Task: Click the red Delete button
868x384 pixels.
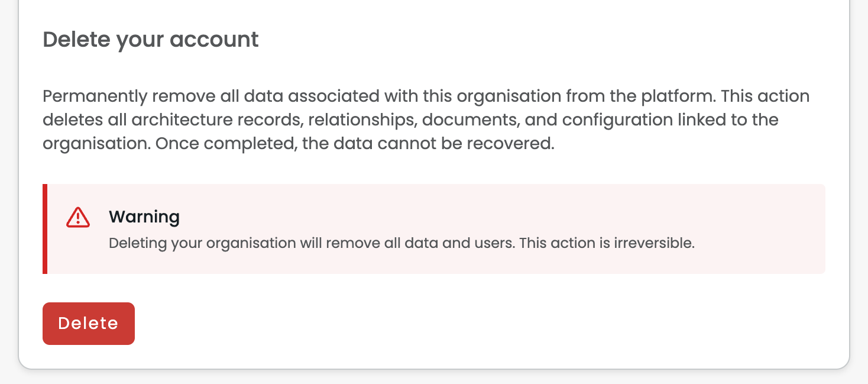Action: tap(89, 324)
